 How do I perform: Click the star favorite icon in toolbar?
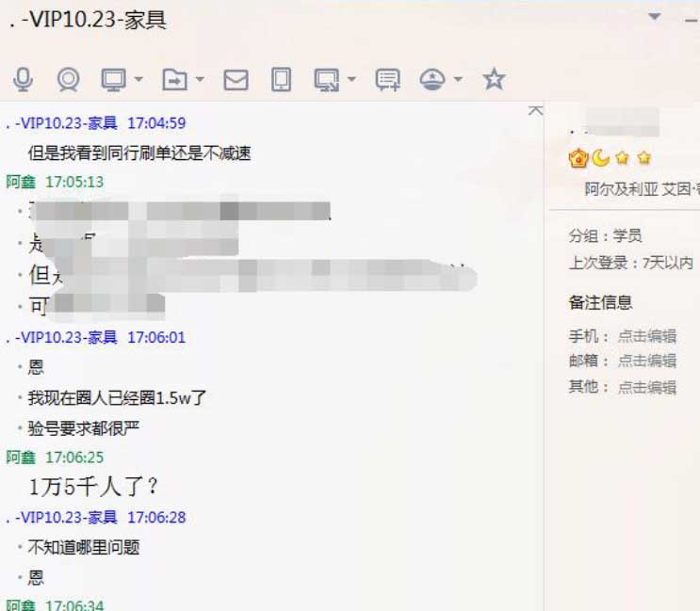click(x=494, y=79)
